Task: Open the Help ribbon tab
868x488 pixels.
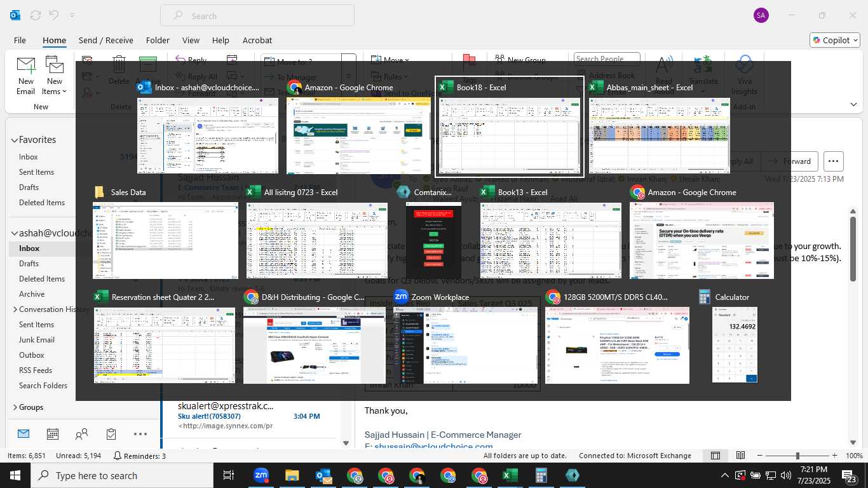Action: click(x=220, y=40)
